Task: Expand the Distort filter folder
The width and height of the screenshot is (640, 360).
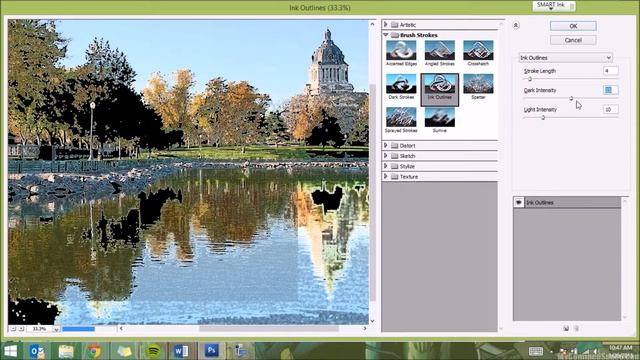Action: [x=386, y=145]
